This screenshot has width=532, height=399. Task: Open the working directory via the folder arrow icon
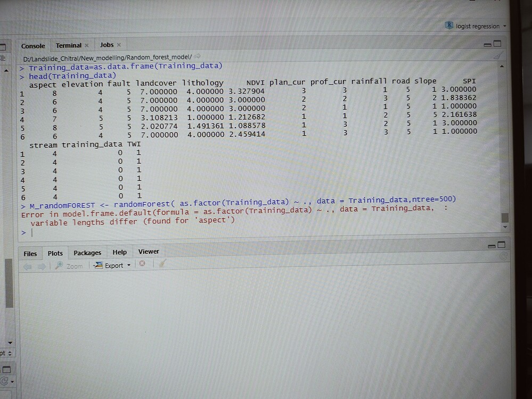197,55
